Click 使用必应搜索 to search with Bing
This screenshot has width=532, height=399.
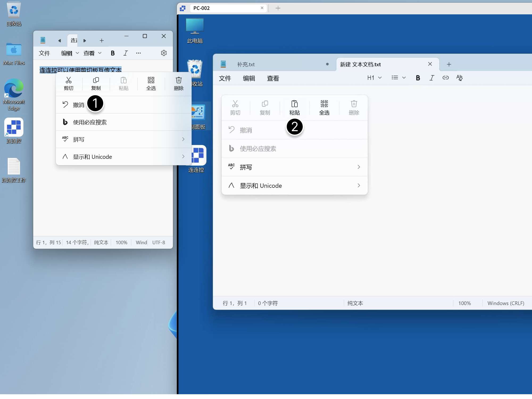pos(90,122)
